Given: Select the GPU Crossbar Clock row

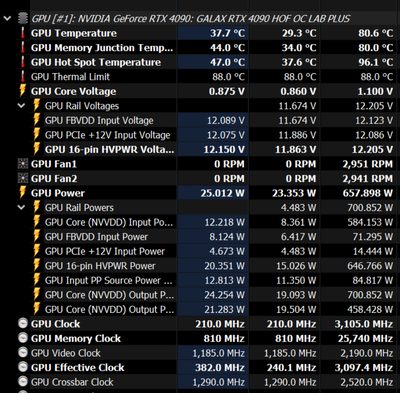Looking at the screenshot, I should 200,382.
